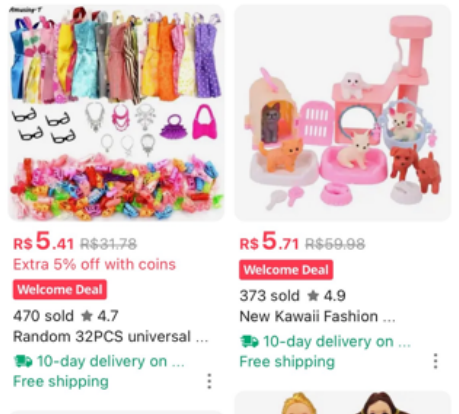
Task: Tap the star rating 4.7
Action: pos(100,316)
